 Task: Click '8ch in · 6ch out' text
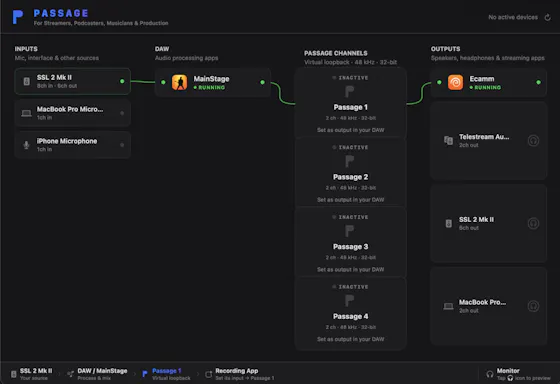click(x=57, y=86)
